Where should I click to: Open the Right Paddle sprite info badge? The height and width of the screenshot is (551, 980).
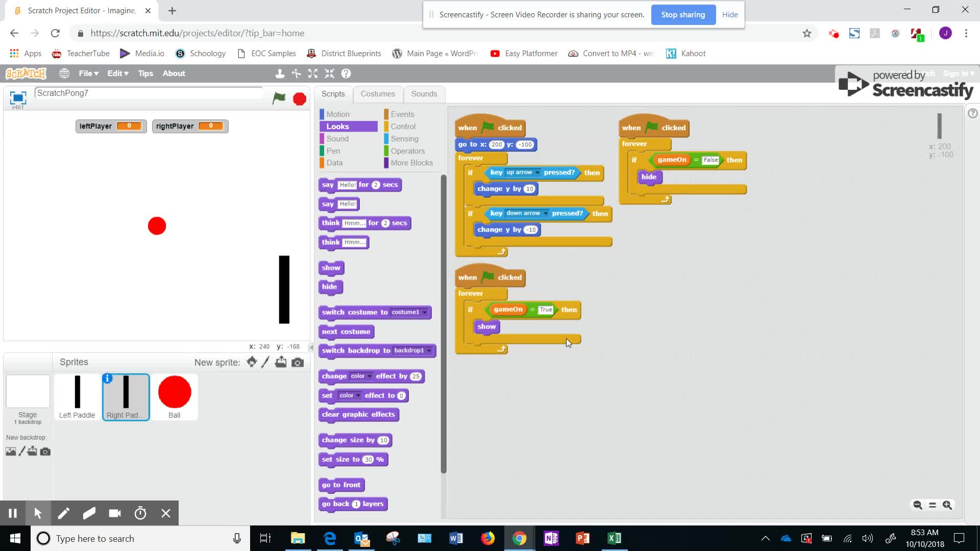pos(107,379)
